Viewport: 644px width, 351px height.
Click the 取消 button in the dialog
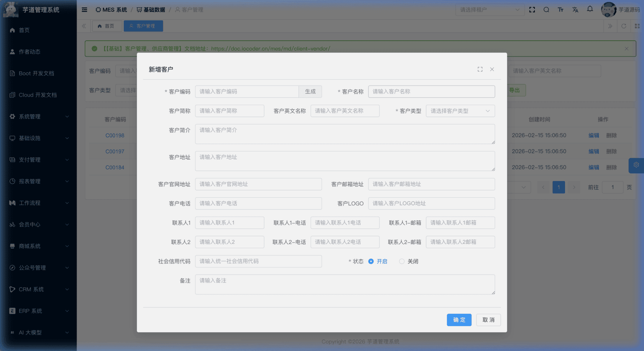click(x=488, y=320)
